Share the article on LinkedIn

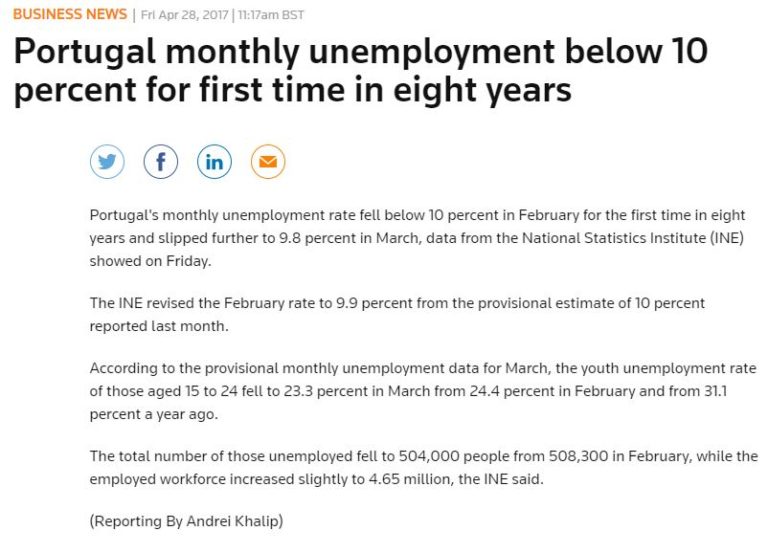[214, 161]
